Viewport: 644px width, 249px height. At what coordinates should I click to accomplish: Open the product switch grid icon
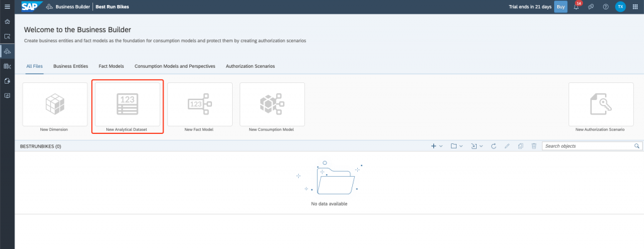[x=635, y=7]
